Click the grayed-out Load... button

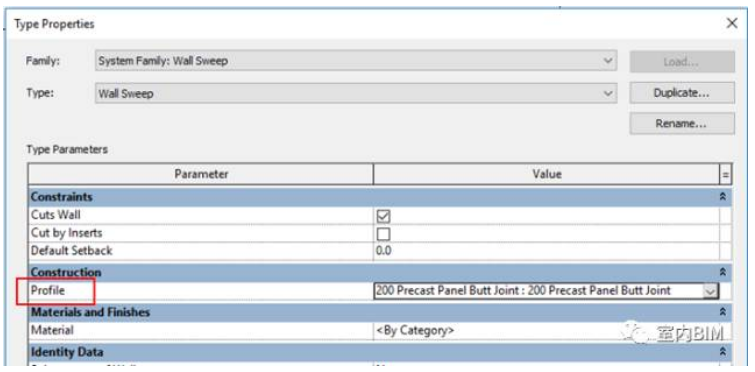coord(682,62)
